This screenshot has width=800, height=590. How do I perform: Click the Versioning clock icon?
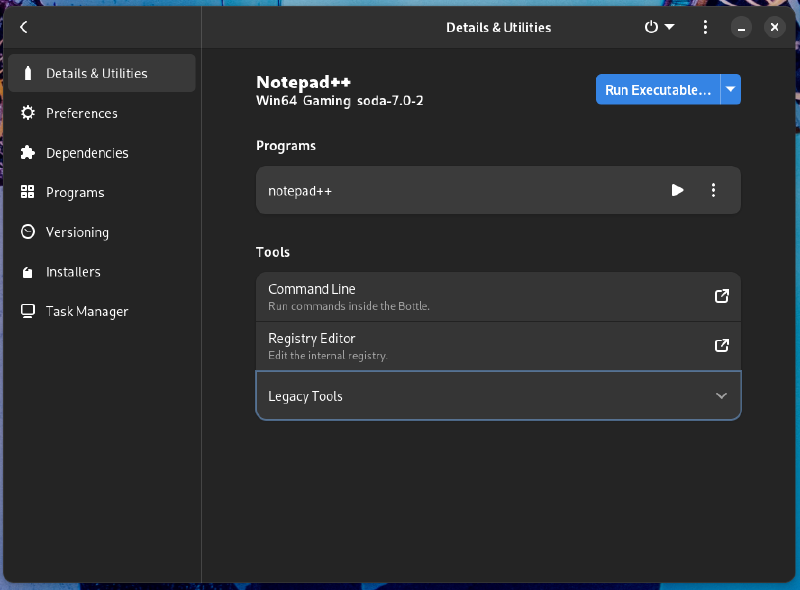click(28, 232)
